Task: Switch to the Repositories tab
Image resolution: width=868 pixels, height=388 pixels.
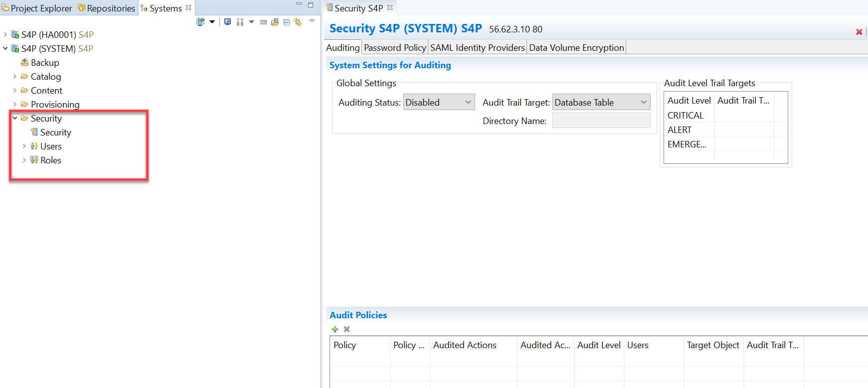Action: pos(107,8)
